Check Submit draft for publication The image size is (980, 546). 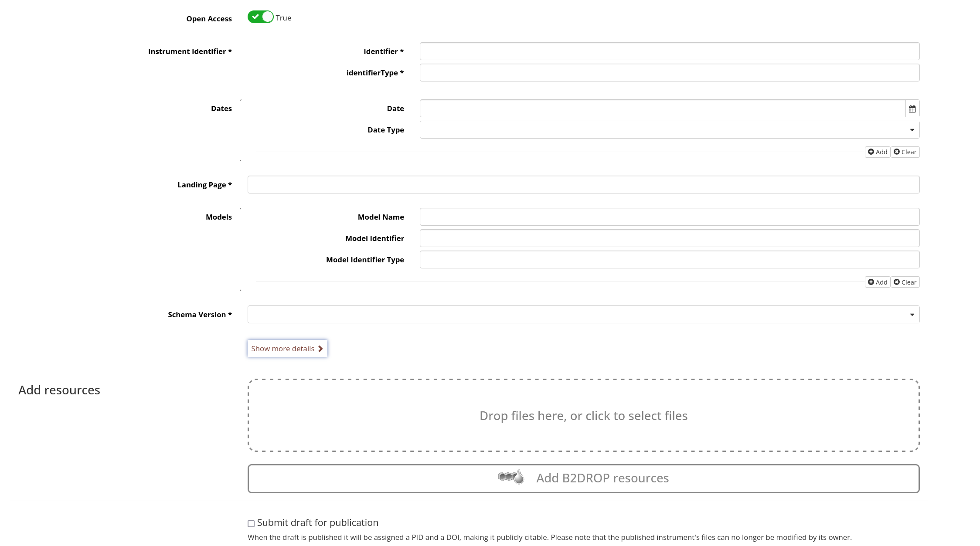pos(251,523)
